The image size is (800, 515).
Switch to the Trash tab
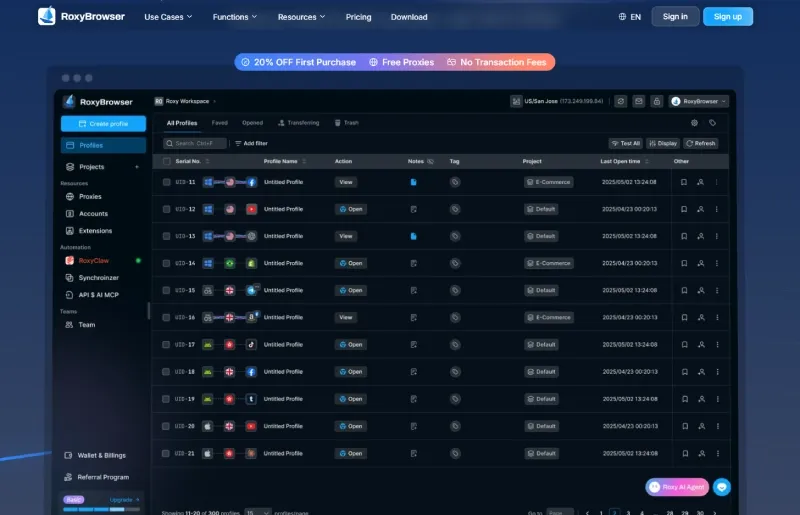[346, 123]
